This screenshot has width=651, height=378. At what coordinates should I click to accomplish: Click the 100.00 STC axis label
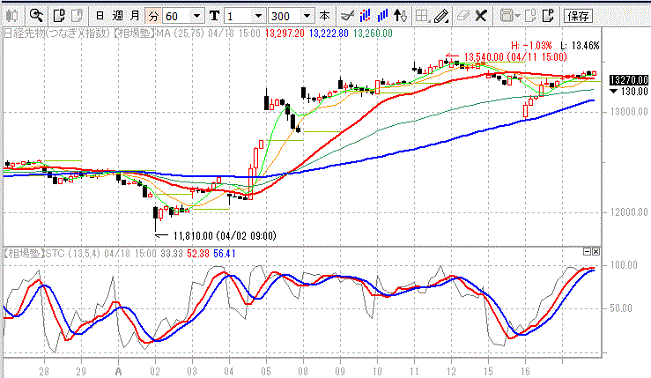(623, 265)
